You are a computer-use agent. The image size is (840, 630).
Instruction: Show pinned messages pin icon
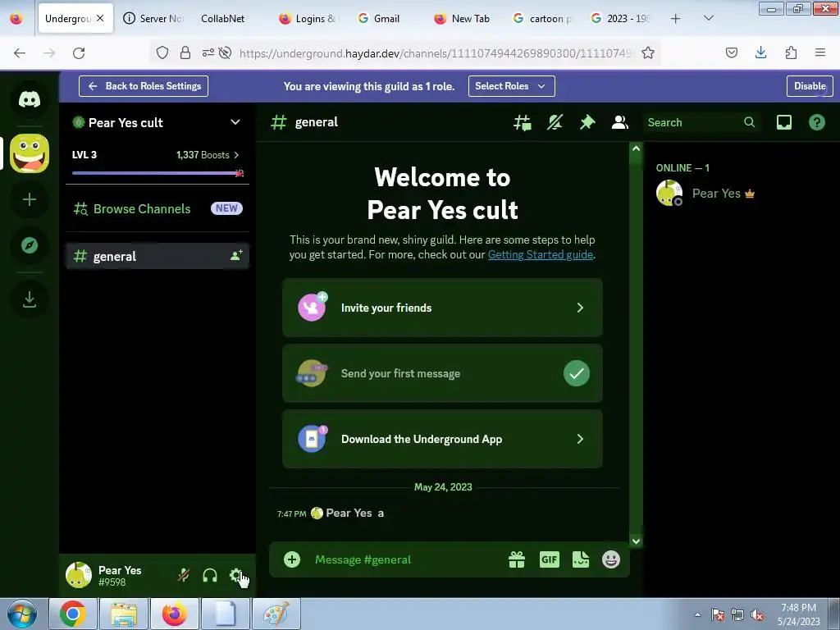click(587, 123)
